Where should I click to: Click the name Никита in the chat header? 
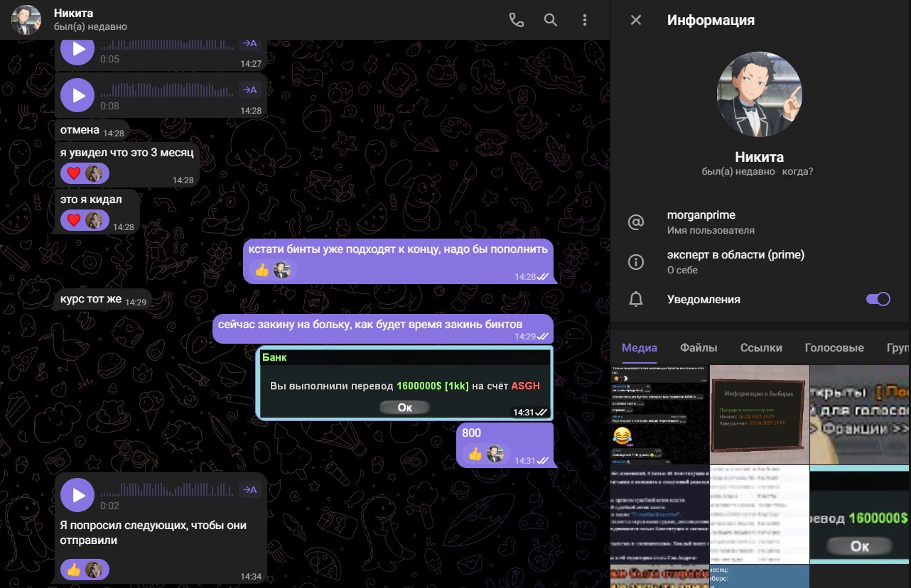[x=73, y=13]
